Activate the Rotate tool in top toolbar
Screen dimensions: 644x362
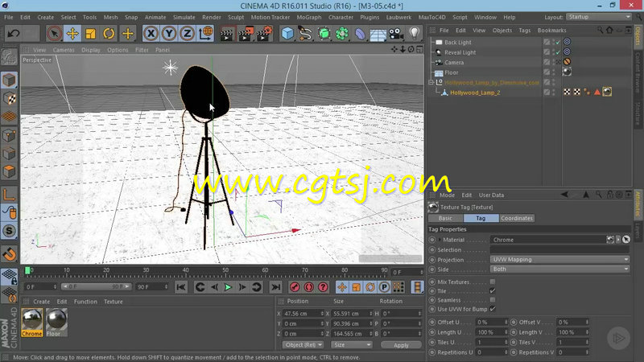(109, 33)
